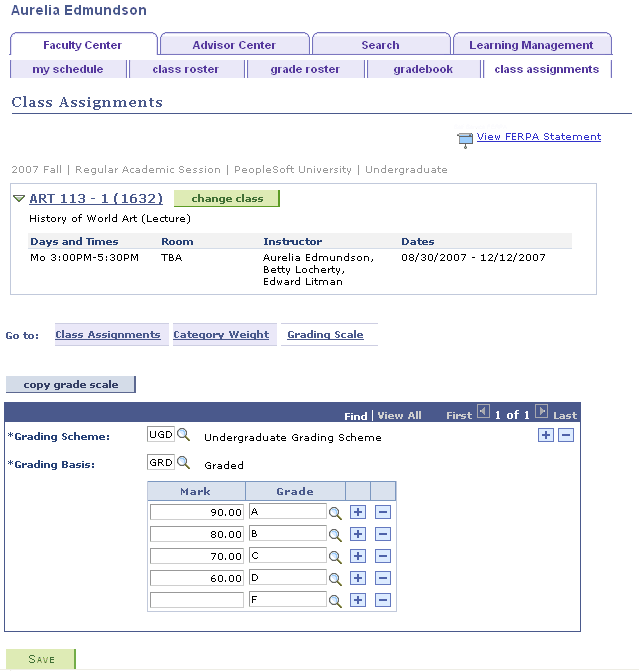The image size is (639, 671).
Task: Go to Class Assignments link
Action: click(108, 335)
